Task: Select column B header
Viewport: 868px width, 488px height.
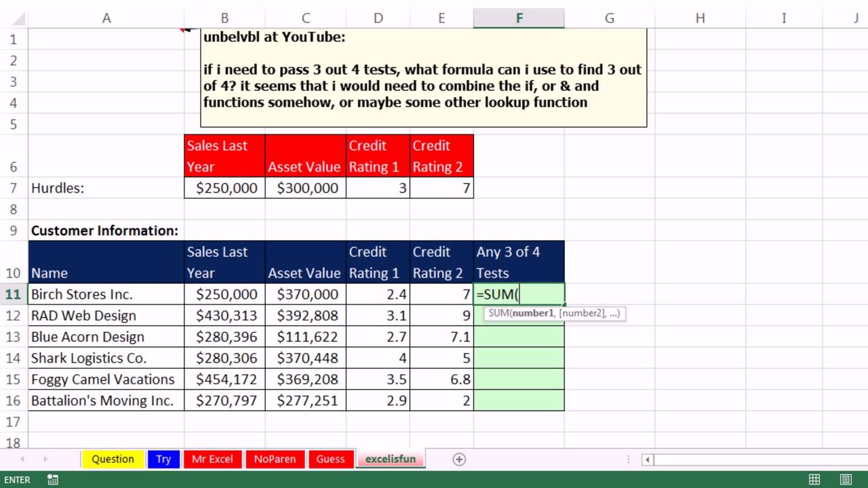Action: 224,18
